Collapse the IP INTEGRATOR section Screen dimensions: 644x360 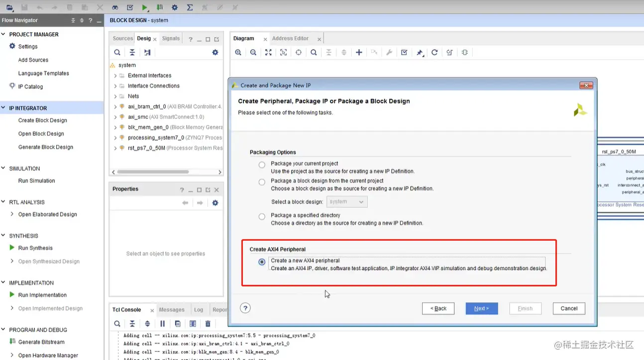click(x=3, y=108)
